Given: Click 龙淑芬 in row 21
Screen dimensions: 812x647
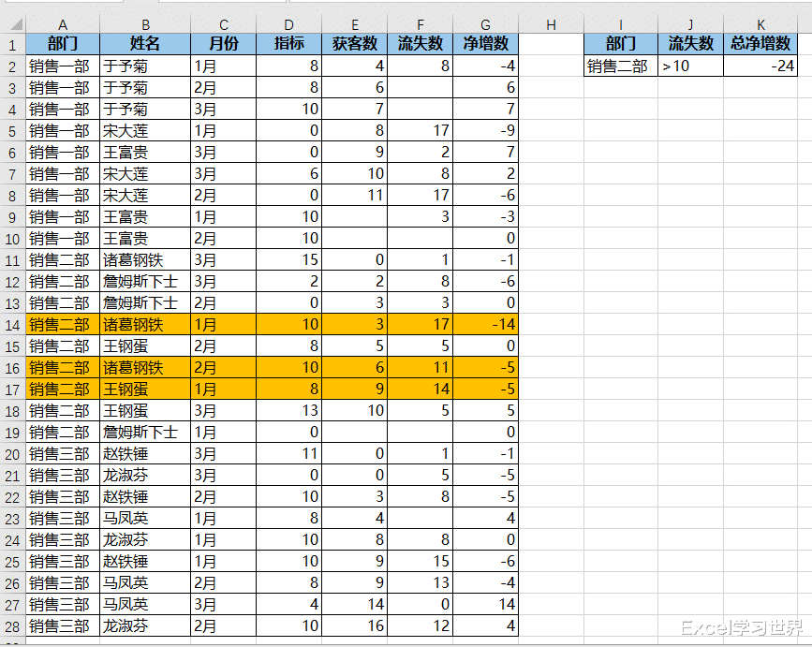Looking at the screenshot, I should point(145,475).
